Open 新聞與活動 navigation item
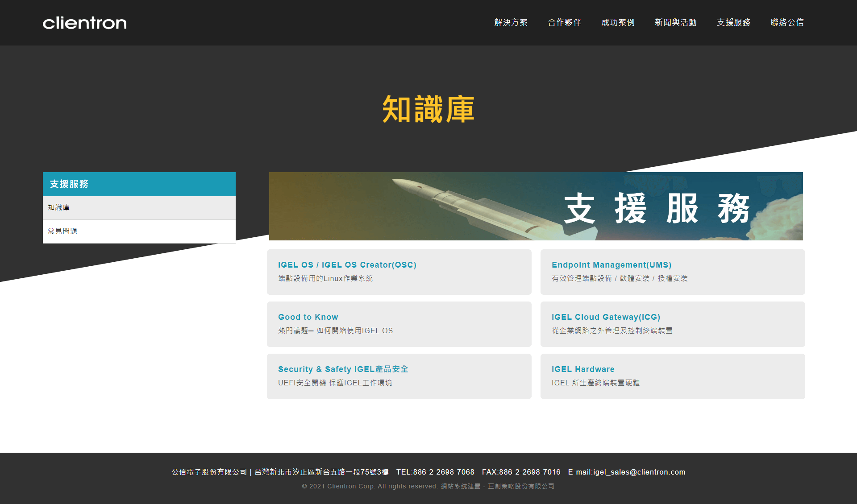The height and width of the screenshot is (504, 857). click(675, 22)
